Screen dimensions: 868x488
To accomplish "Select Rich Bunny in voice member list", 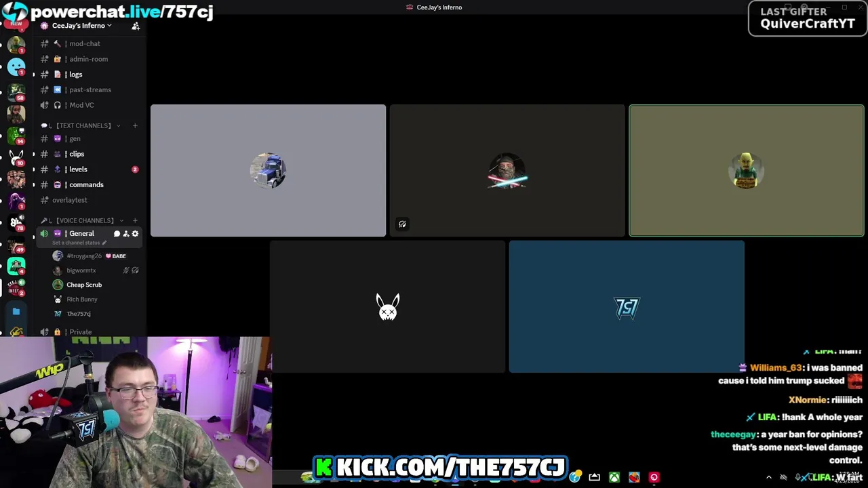I will (x=95, y=299).
